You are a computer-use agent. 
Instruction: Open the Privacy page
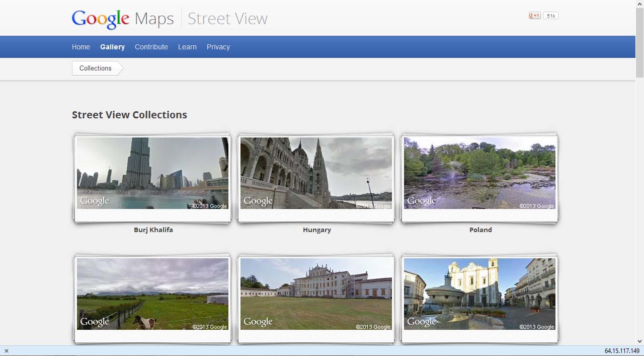click(x=218, y=47)
